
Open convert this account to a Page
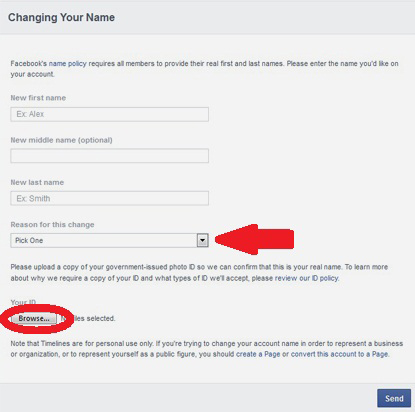pyautogui.click(x=340, y=354)
